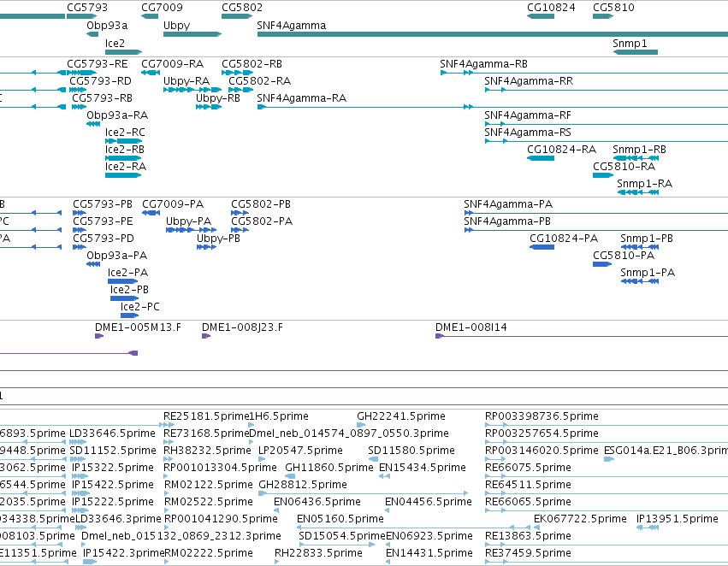Viewport: 728px width, 566px height.
Task: Select protein CG5802-PB
Action: click(261, 204)
